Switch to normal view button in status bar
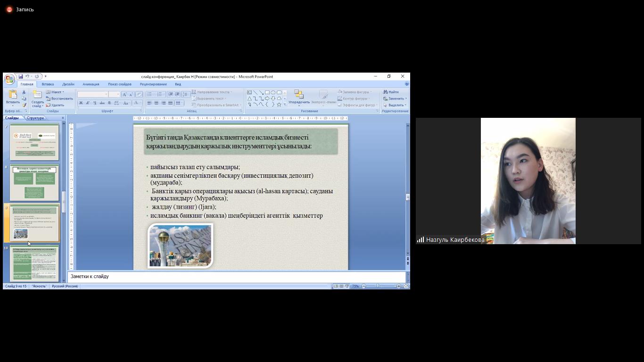 pyautogui.click(x=336, y=286)
